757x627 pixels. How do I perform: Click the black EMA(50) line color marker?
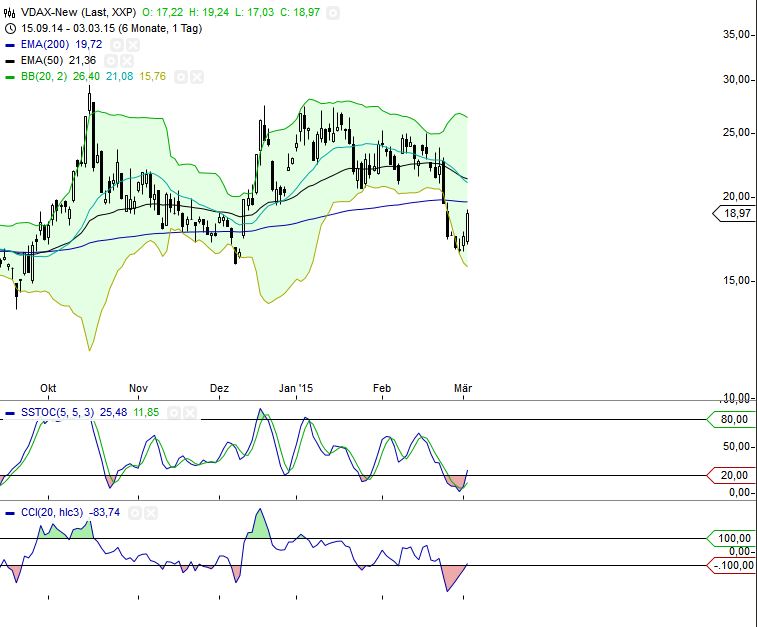[x=10, y=61]
